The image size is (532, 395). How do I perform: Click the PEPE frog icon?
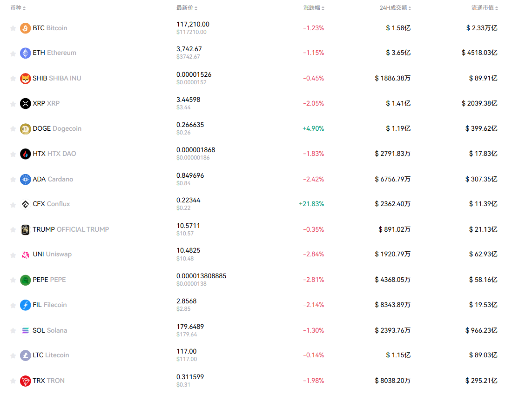pos(25,280)
